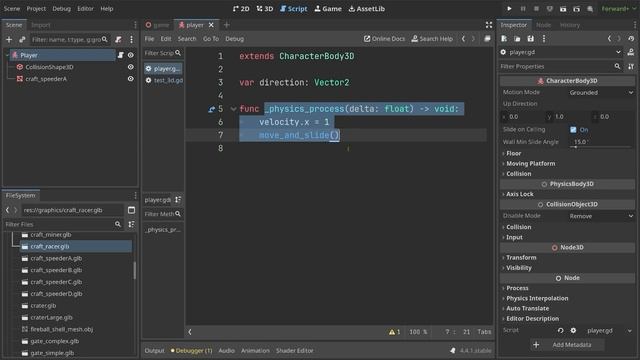Close the player scene tab

click(x=211, y=25)
